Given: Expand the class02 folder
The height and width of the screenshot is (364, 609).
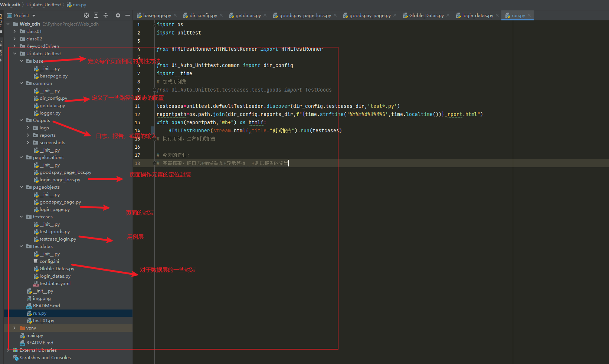Looking at the screenshot, I should click(14, 39).
